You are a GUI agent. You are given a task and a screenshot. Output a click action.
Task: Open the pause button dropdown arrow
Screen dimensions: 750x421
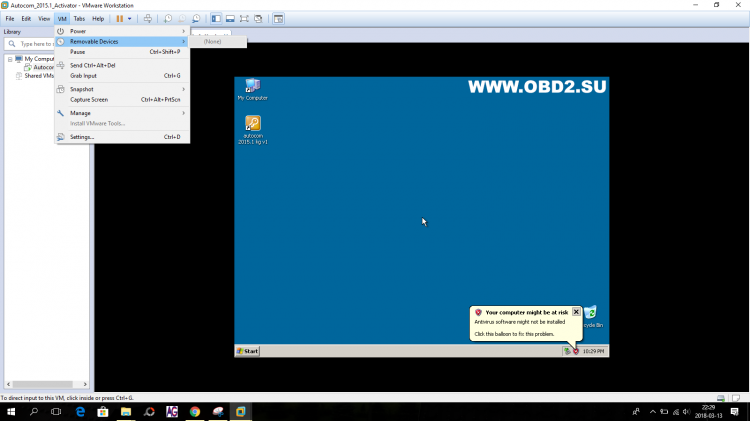tap(130, 19)
